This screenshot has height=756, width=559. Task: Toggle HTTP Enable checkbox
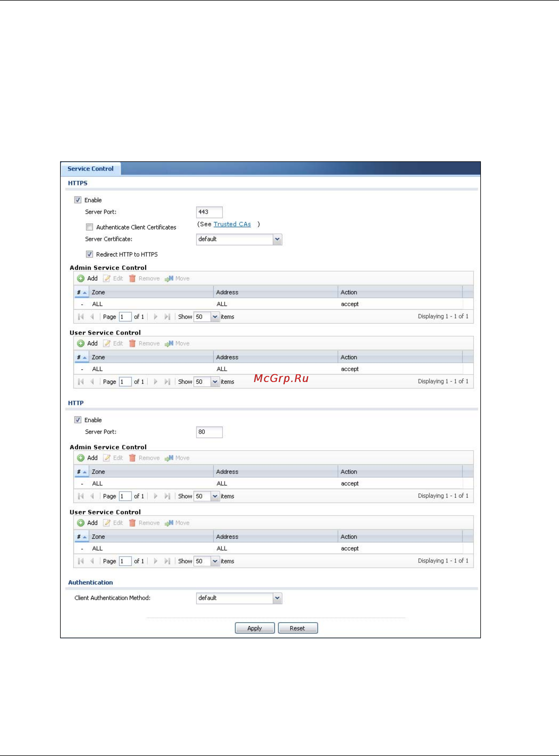(78, 420)
